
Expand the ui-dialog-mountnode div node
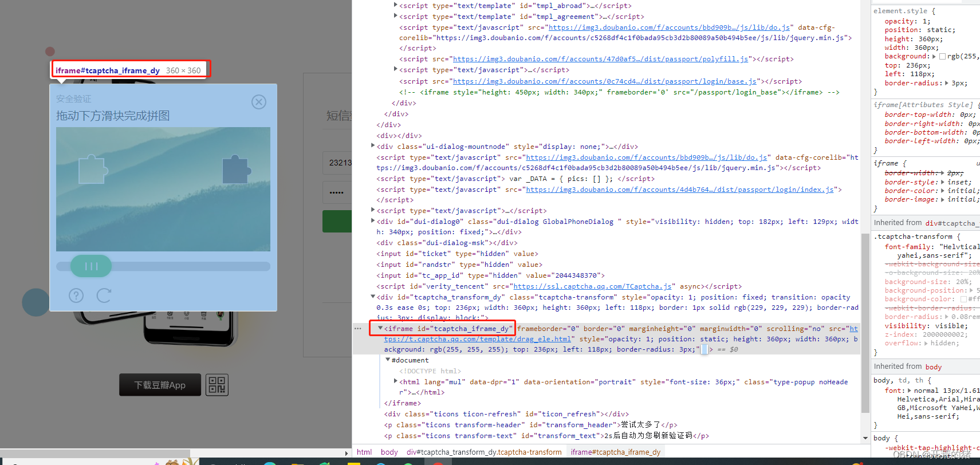tap(373, 146)
